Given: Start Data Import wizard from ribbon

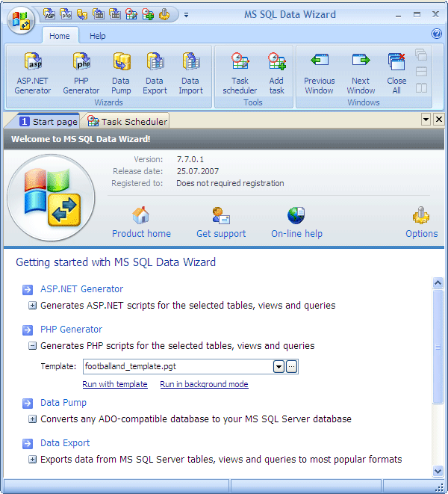Looking at the screenshot, I should (191, 74).
